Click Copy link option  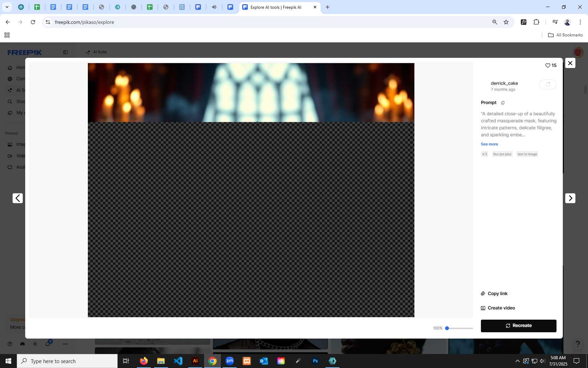point(494,294)
